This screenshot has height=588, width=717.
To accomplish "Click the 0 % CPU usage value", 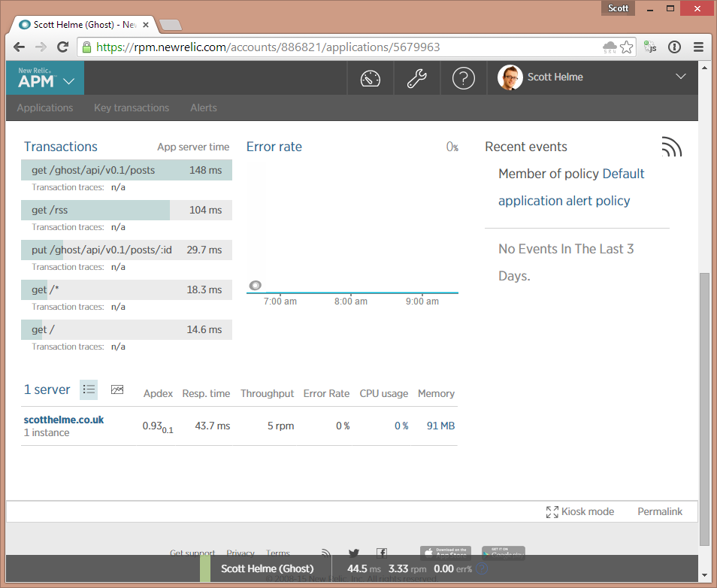I will (401, 426).
